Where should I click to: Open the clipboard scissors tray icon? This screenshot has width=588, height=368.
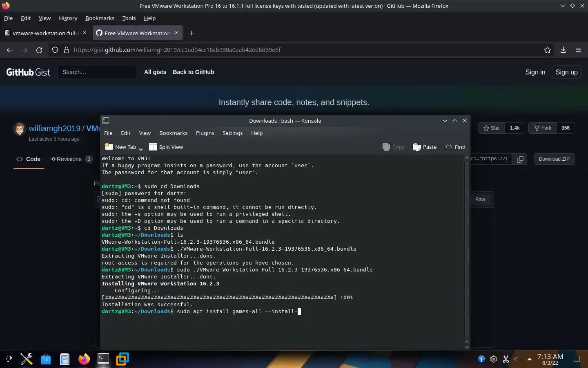click(506, 359)
